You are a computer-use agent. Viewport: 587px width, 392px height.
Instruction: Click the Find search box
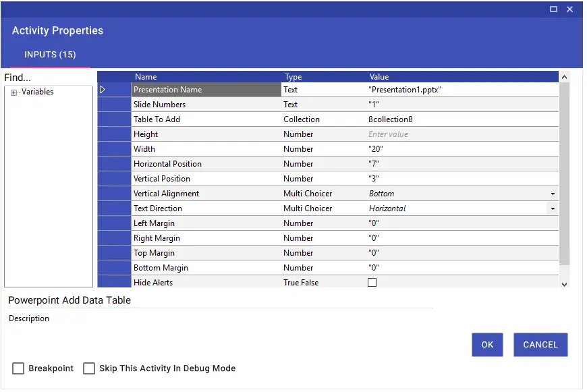pyautogui.click(x=47, y=78)
